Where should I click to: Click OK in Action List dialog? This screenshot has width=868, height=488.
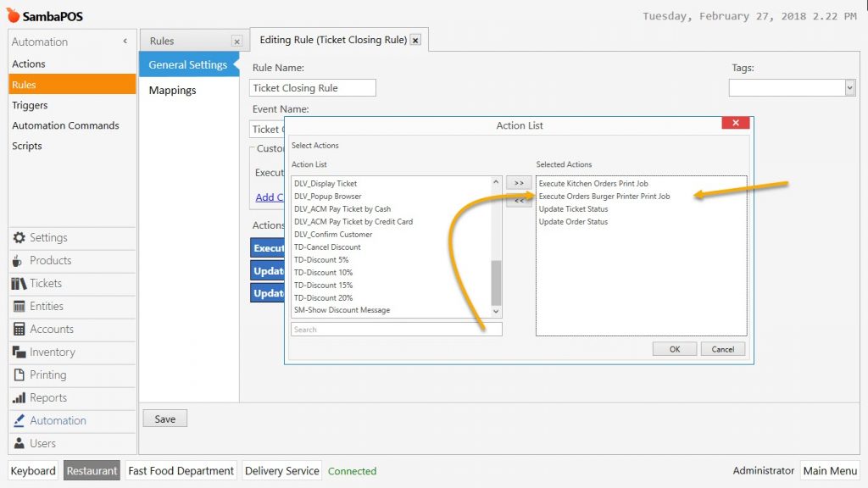coord(674,349)
